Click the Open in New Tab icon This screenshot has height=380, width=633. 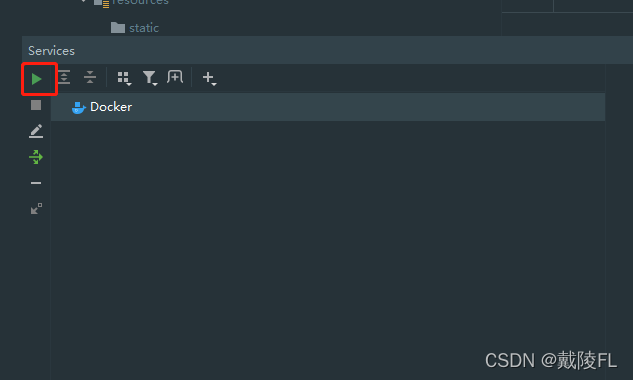click(175, 77)
